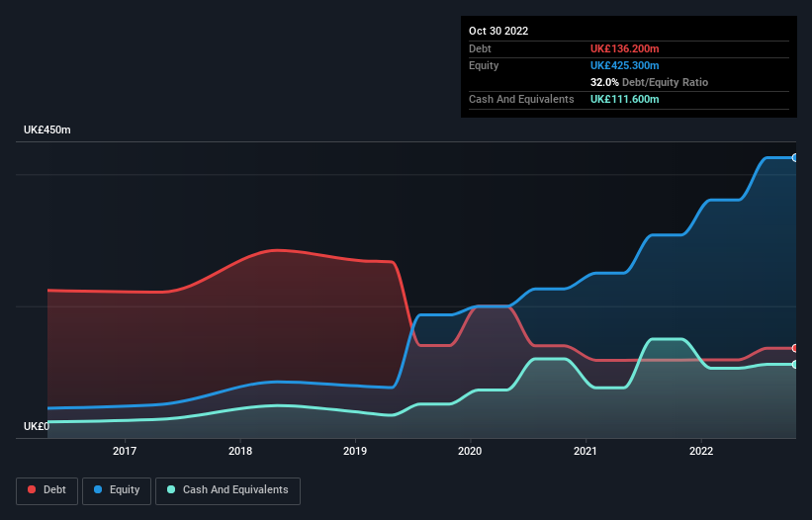The width and height of the screenshot is (812, 520).
Task: Click the 2020 x-axis label
Action: click(x=470, y=451)
